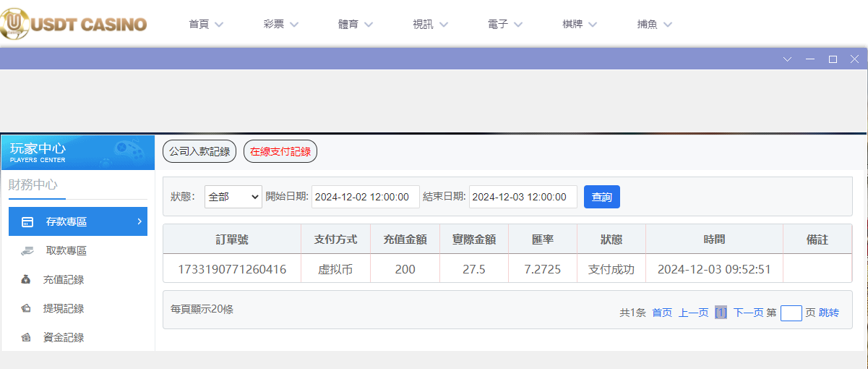
Task: Open the 電子 navigation dropdown
Action: [505, 24]
